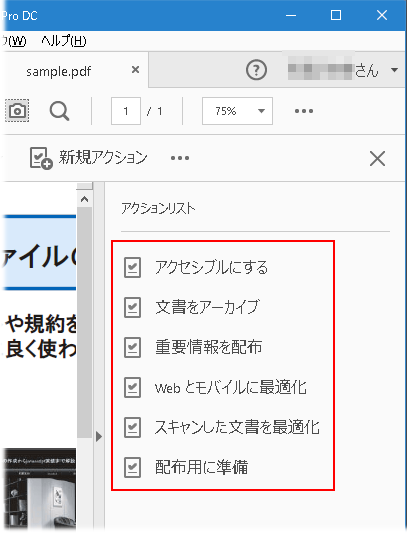This screenshot has height=533, width=407.
Task: Open the ヘルプ(H) menu
Action: point(64,41)
